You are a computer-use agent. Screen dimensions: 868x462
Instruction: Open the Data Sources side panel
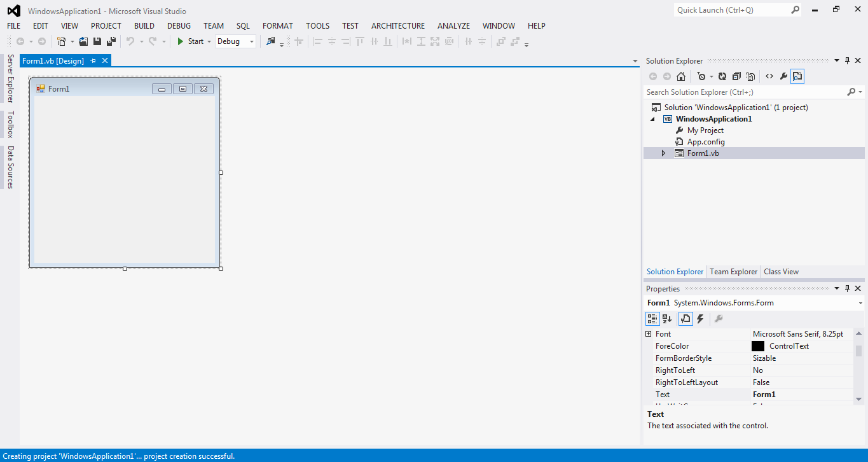(10, 167)
